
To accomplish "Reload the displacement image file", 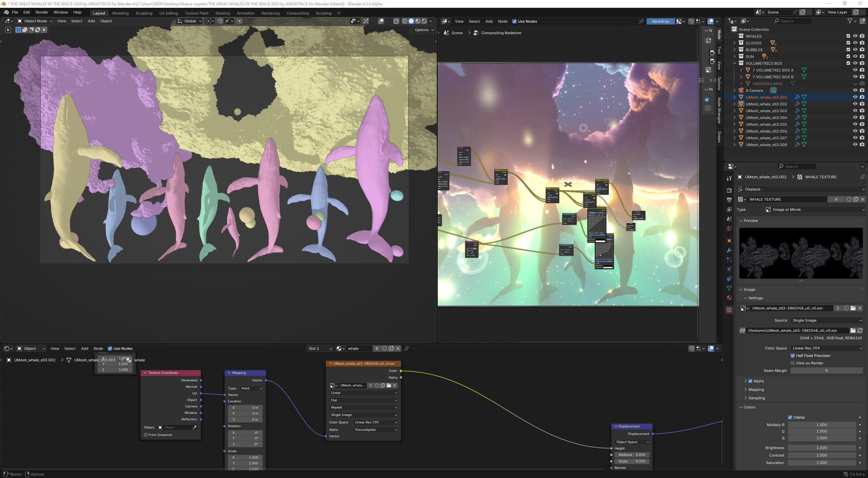I will tap(860, 331).
